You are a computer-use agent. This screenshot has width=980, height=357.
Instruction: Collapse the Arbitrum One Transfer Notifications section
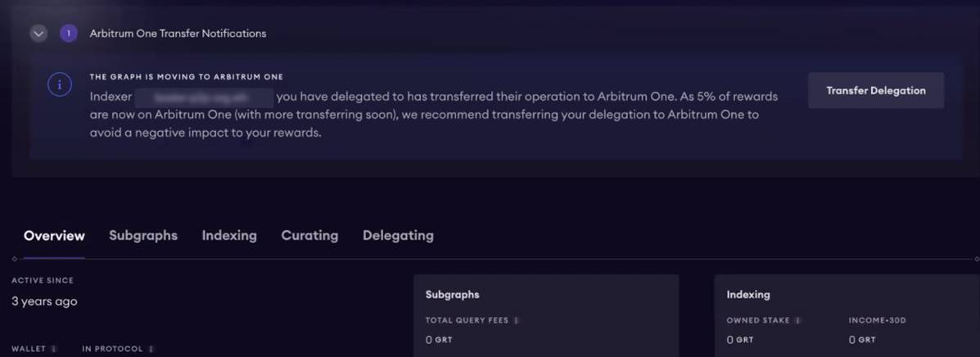coord(38,34)
